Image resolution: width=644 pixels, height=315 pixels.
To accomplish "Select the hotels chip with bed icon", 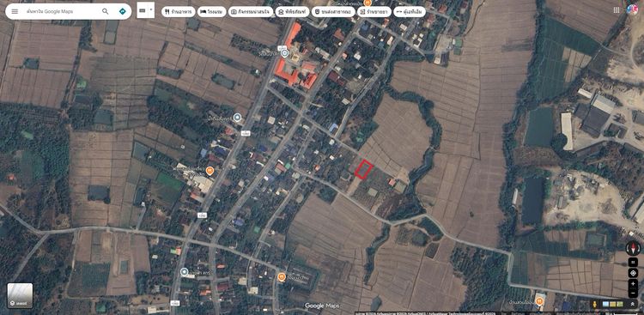I will click(211, 12).
